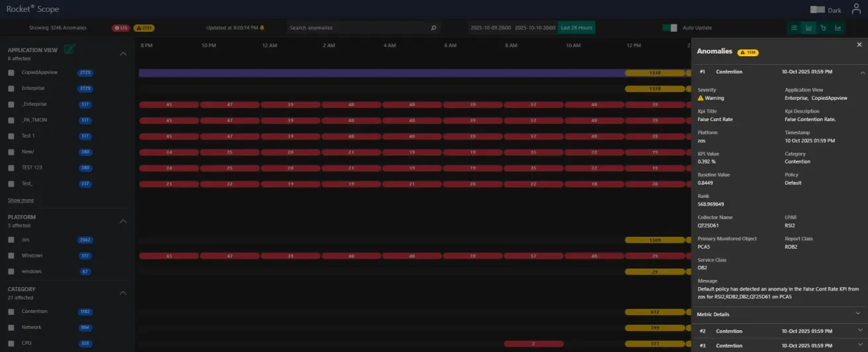Click _Enterprise 8 PM bar showing 45

pyautogui.click(x=169, y=105)
